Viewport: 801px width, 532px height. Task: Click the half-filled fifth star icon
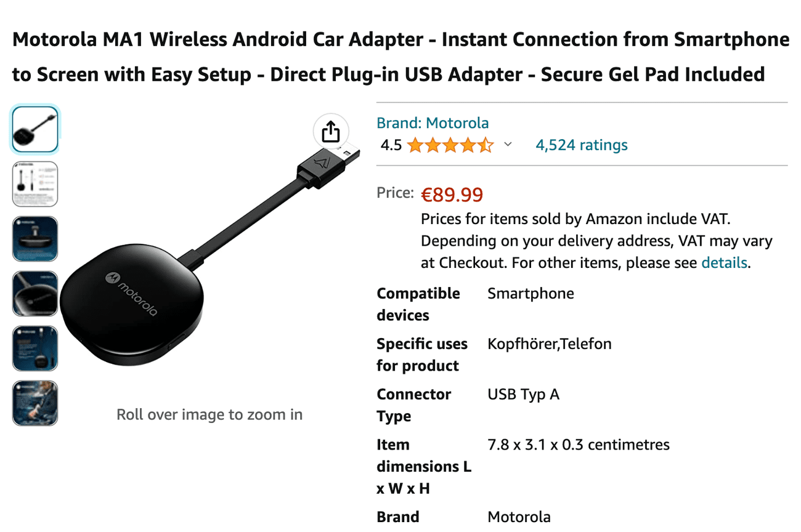click(x=487, y=145)
